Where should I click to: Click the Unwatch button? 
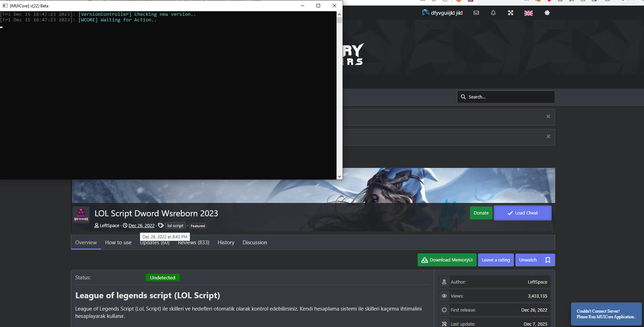(x=528, y=260)
